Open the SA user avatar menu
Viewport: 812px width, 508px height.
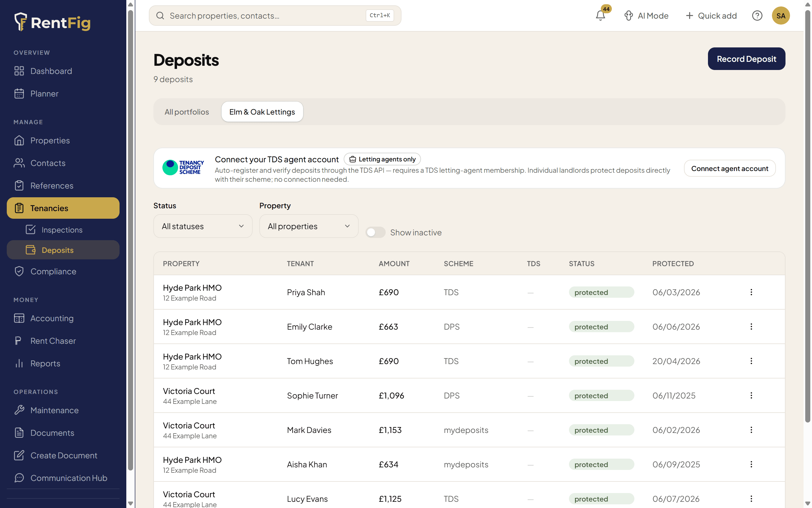[781, 16]
